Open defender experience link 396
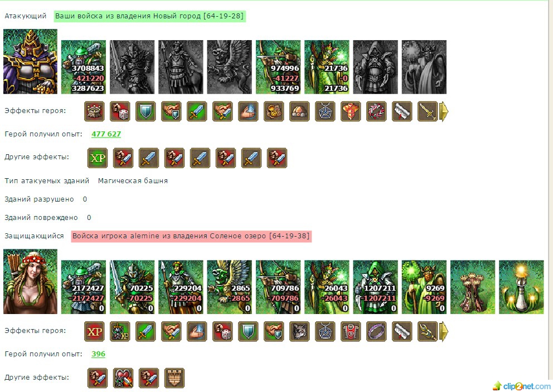The height and width of the screenshot is (392, 553). tap(99, 354)
